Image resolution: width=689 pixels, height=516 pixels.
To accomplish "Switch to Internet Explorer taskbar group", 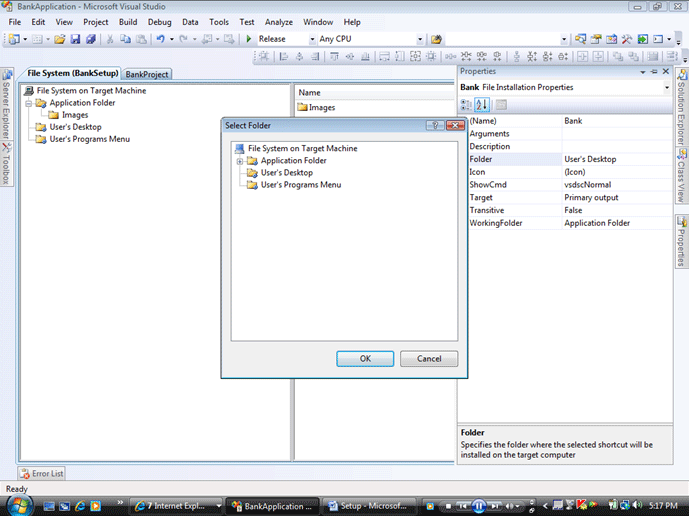I will 178,506.
